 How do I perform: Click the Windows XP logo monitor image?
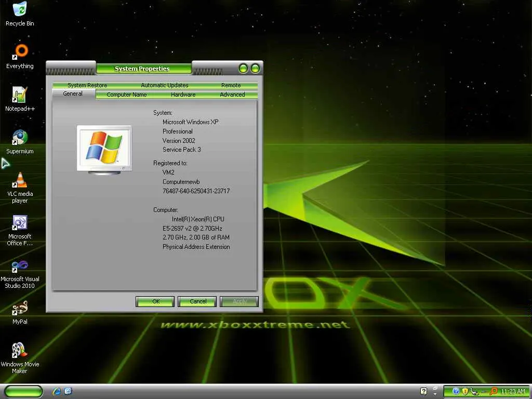click(x=104, y=150)
